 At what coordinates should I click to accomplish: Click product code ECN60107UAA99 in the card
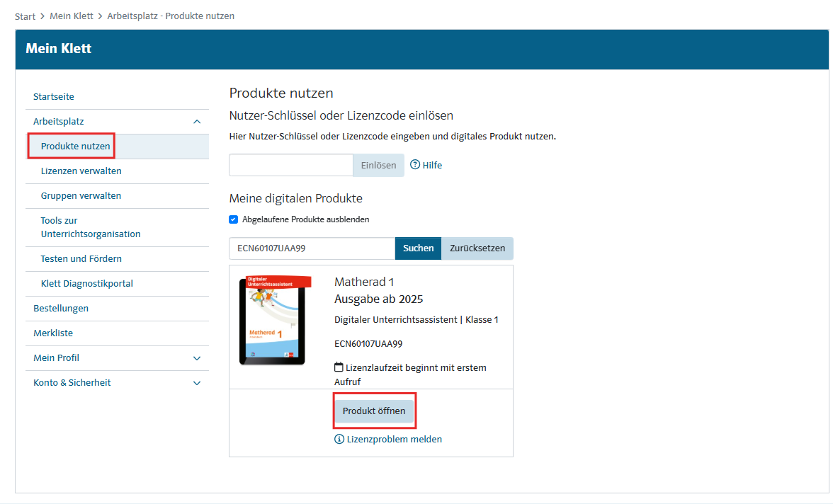point(368,343)
